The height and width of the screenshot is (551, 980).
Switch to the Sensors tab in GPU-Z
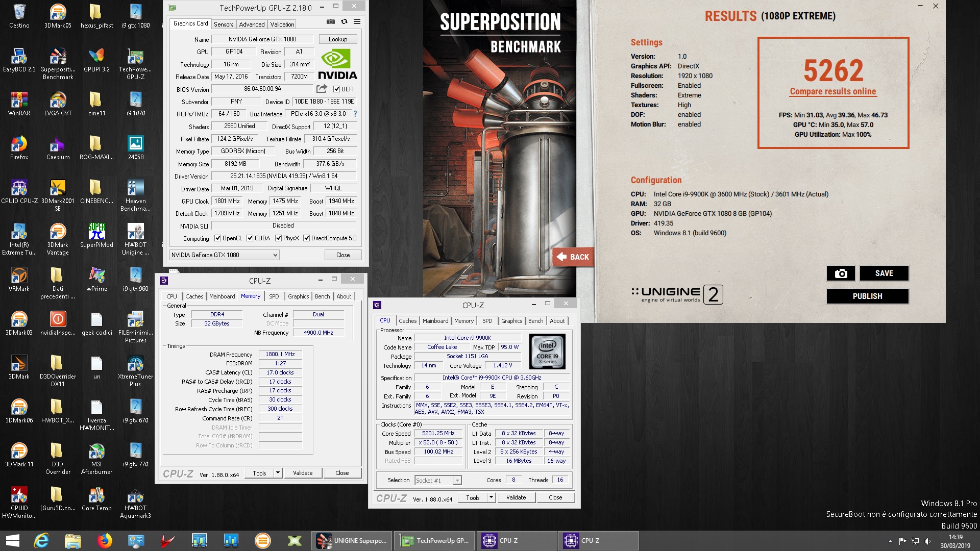(x=224, y=24)
